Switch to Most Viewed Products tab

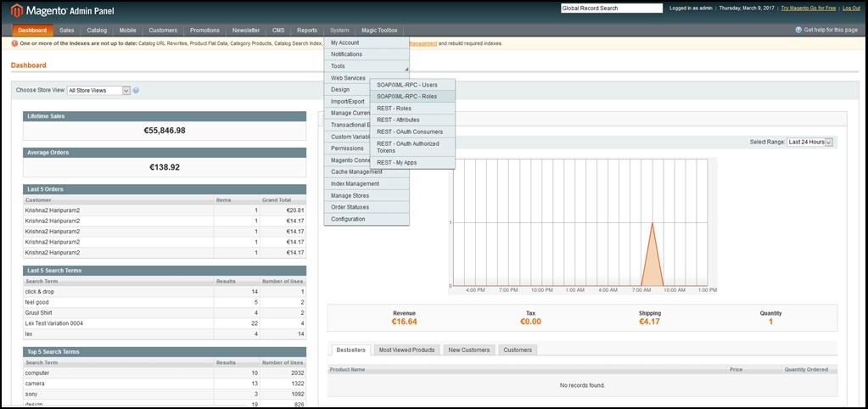tap(406, 350)
